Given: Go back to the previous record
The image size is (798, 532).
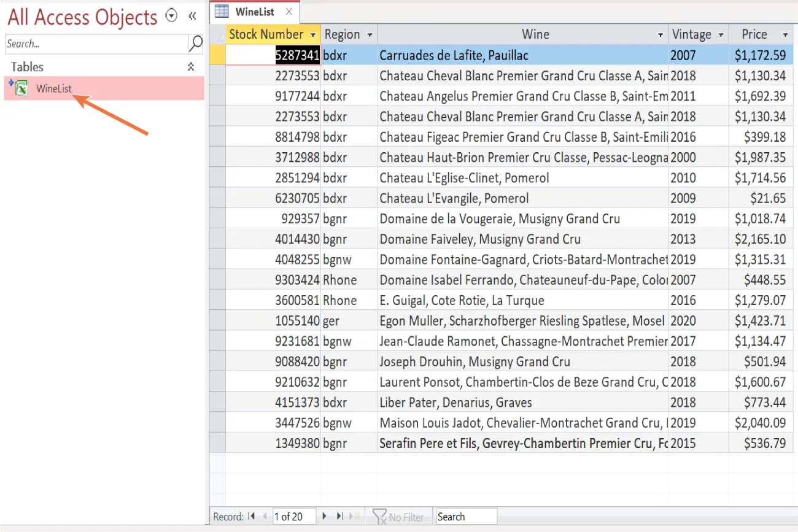Looking at the screenshot, I should click(263, 516).
